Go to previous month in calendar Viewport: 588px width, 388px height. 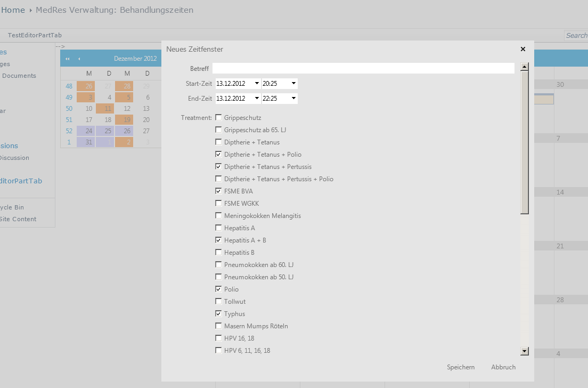click(x=79, y=59)
